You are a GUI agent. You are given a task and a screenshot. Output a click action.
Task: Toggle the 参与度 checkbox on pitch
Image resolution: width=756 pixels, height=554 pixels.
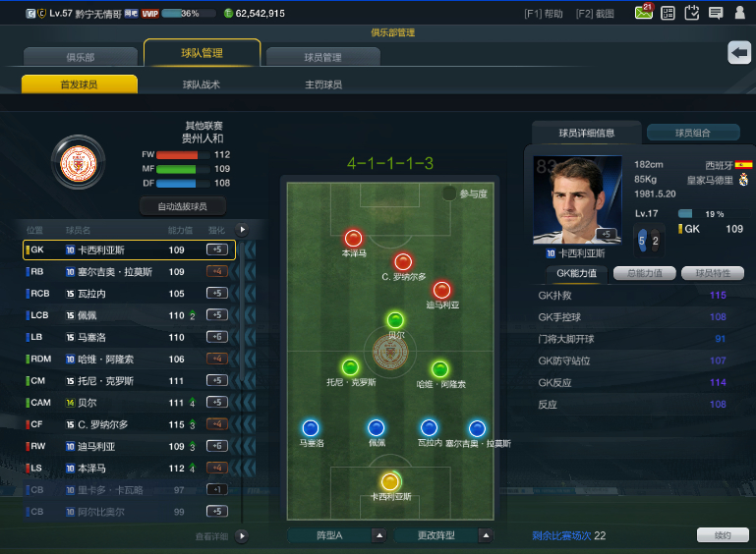449,194
